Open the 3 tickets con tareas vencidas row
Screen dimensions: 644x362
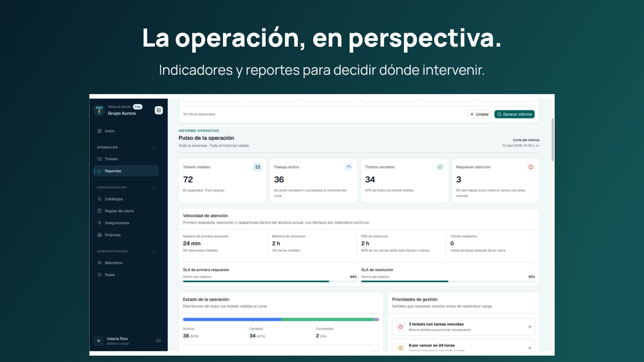[463, 327]
